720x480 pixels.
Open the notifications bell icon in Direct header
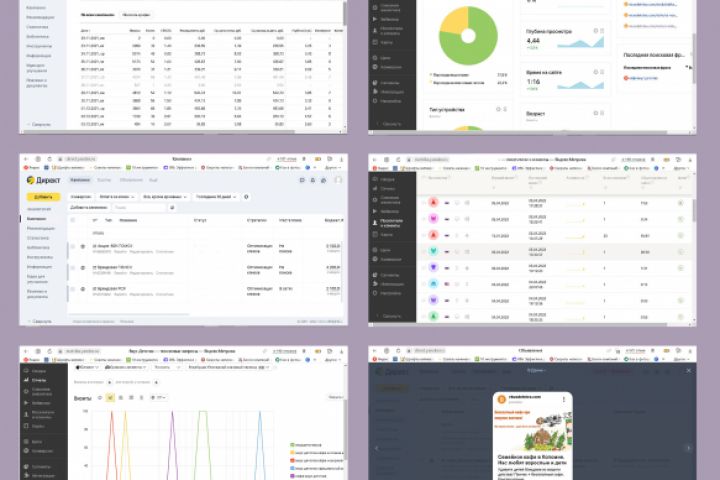pyautogui.click(x=313, y=180)
